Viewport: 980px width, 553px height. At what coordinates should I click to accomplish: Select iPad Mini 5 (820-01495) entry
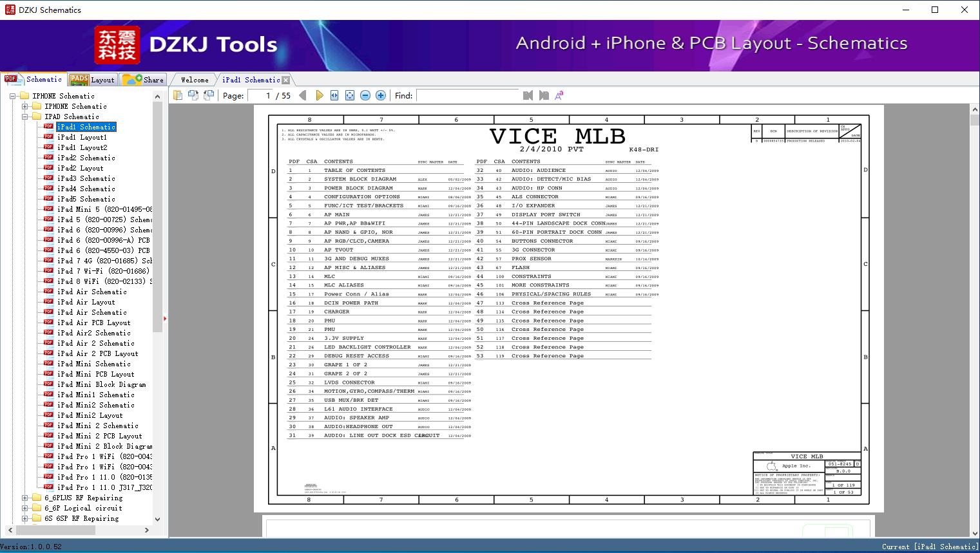[x=104, y=209]
